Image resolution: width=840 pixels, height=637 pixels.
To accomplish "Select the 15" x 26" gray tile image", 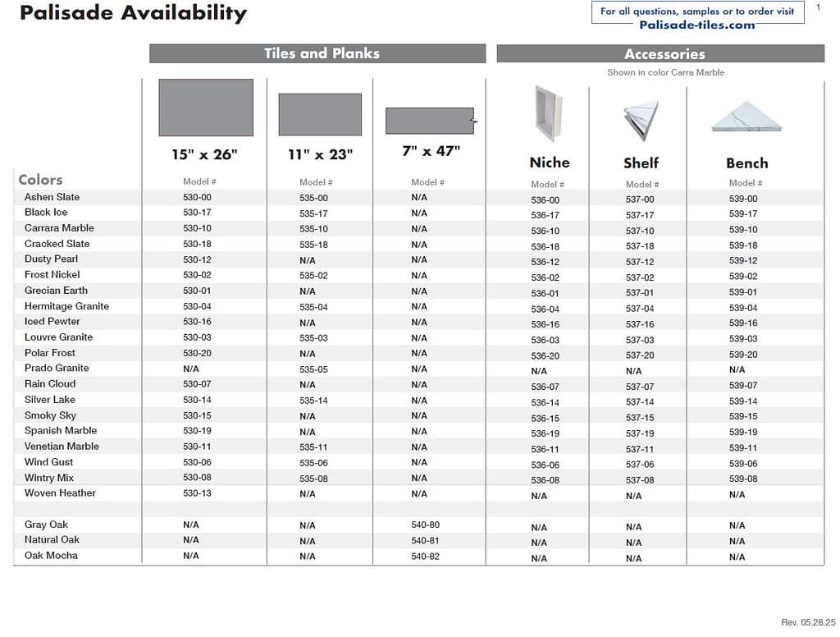I will [206, 108].
